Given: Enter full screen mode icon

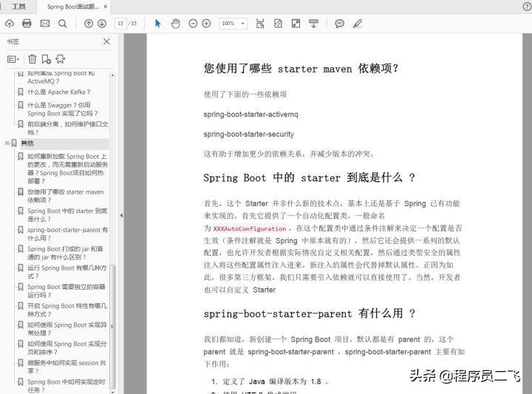Looking at the screenshot, I should pos(296,24).
